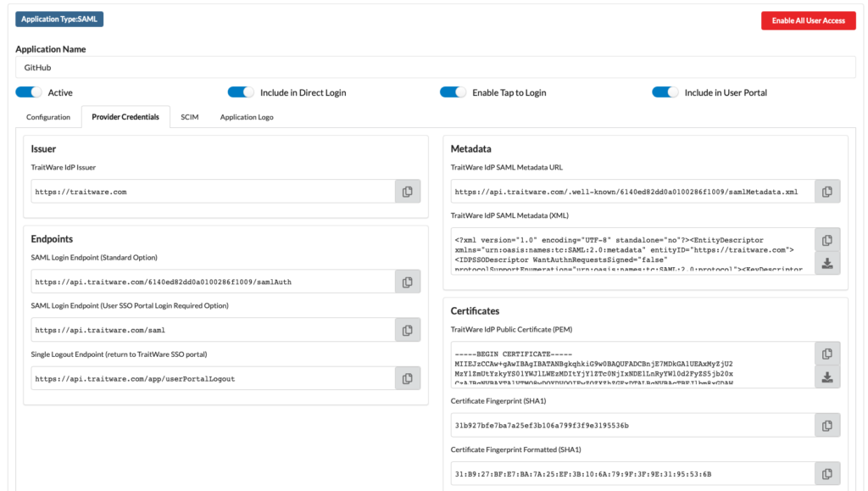Click the TraitWare IdP Issuer label
The image size is (868, 491).
coord(63,167)
